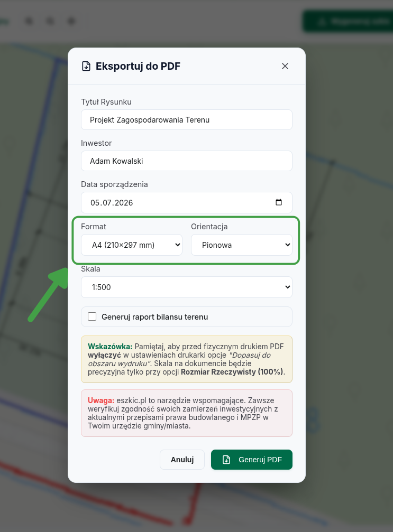Click the Inwestor field with Adam Kowalski
This screenshot has width=393, height=532.
click(187, 161)
